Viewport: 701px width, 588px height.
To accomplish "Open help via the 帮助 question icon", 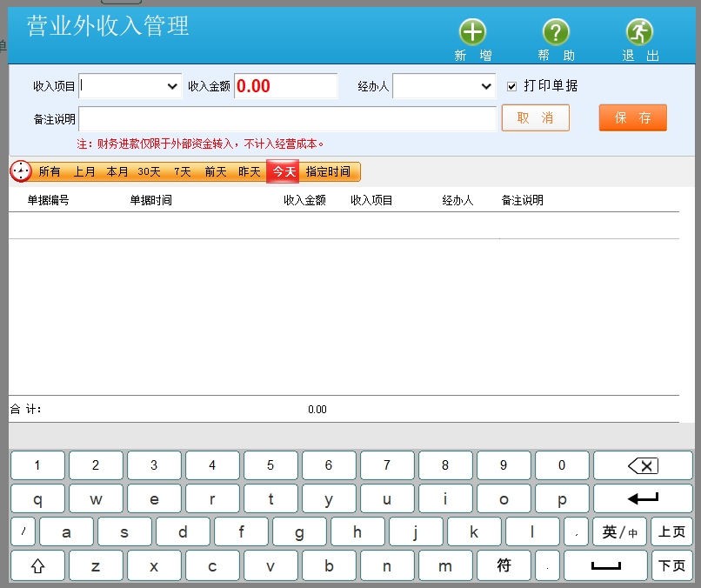I will [556, 33].
